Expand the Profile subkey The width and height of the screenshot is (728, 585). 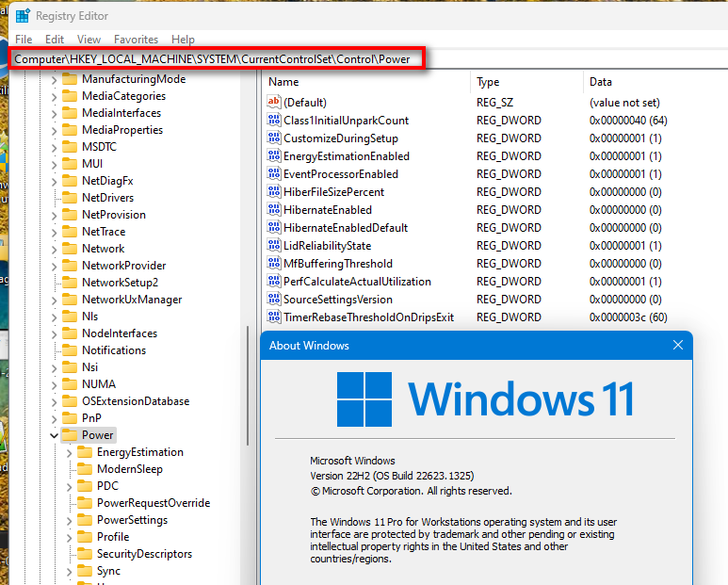point(69,538)
